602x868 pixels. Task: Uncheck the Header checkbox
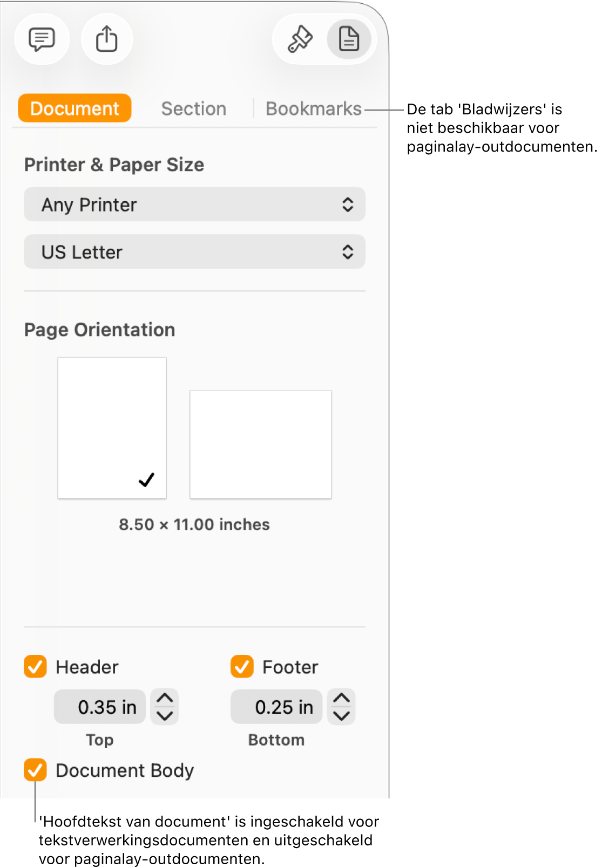point(35,666)
